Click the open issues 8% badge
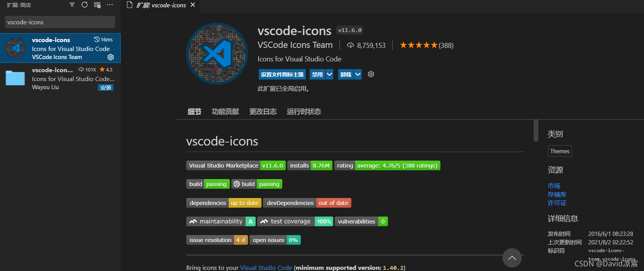Screen dimensions: 644x271 (275, 240)
